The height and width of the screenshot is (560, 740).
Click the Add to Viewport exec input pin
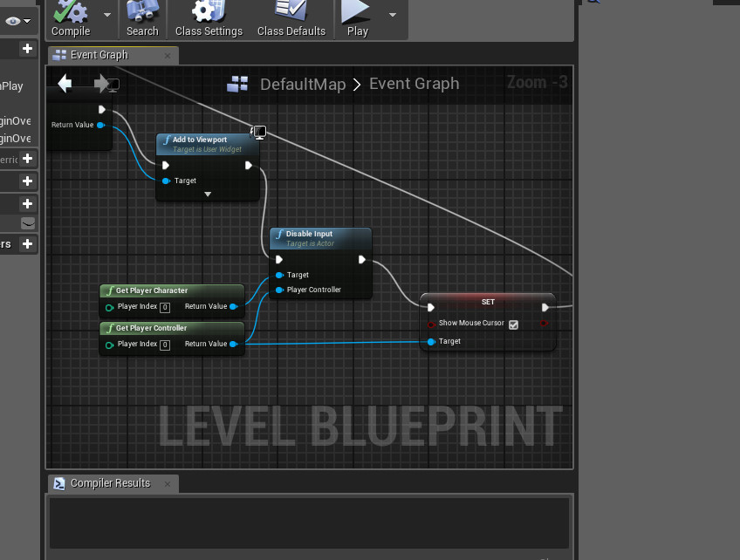click(166, 165)
